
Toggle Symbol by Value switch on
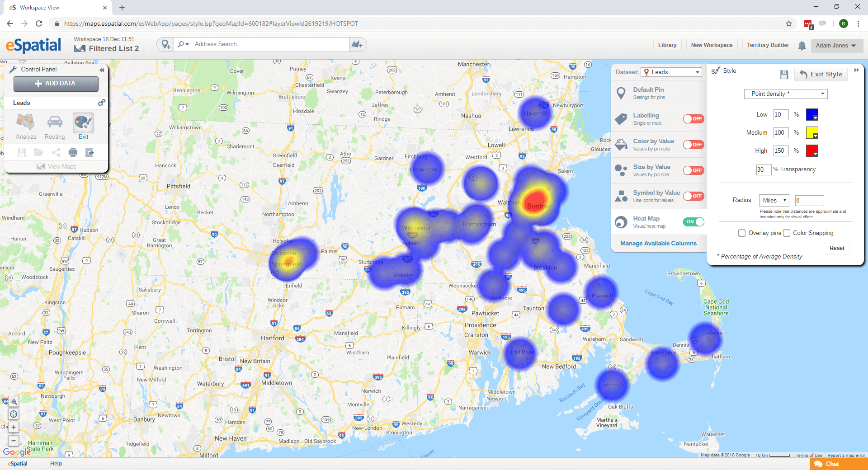pyautogui.click(x=693, y=196)
